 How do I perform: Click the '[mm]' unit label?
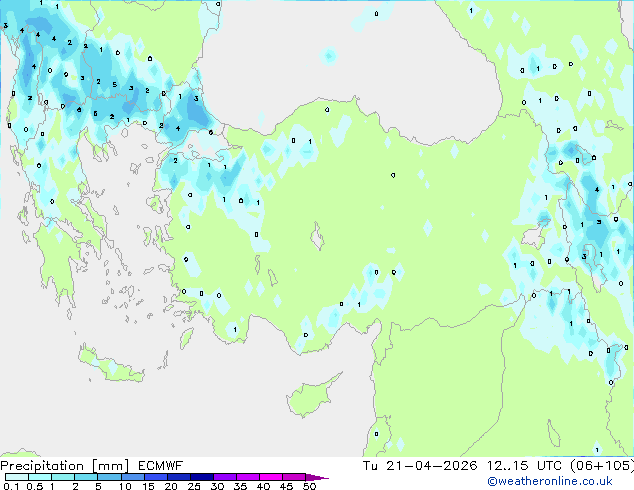click(110, 466)
